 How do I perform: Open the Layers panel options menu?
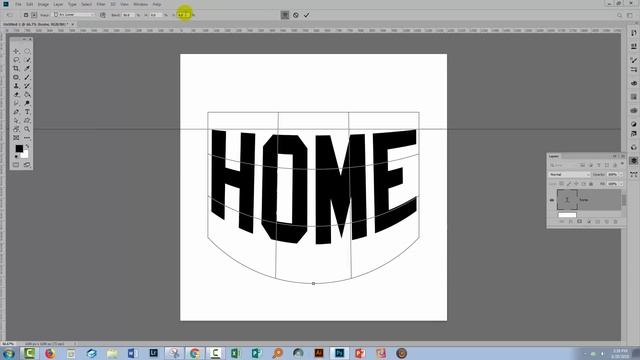click(x=623, y=156)
